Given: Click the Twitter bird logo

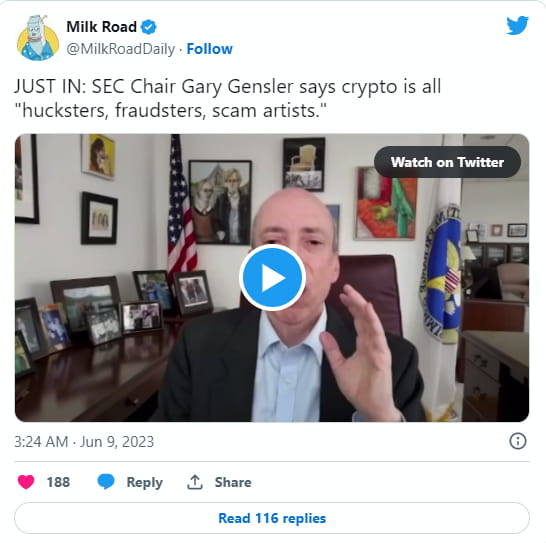Looking at the screenshot, I should 517,25.
